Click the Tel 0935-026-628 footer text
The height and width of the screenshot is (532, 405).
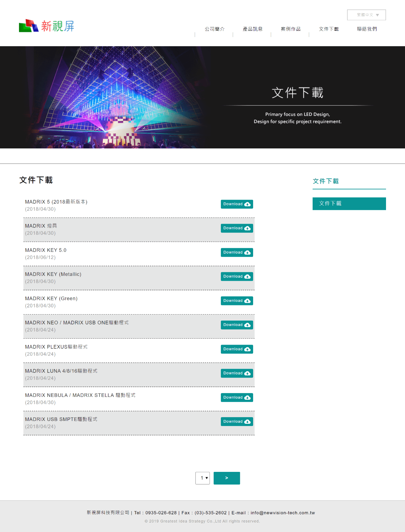[x=155, y=513]
